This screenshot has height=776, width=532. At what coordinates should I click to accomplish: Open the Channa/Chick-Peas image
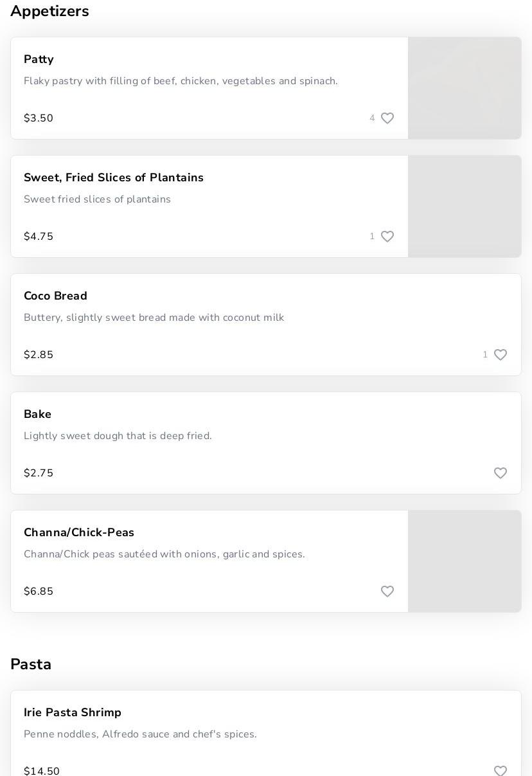(465, 561)
